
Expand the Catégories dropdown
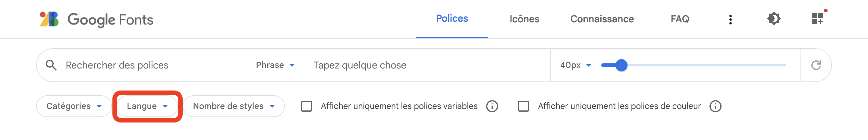[x=74, y=106]
